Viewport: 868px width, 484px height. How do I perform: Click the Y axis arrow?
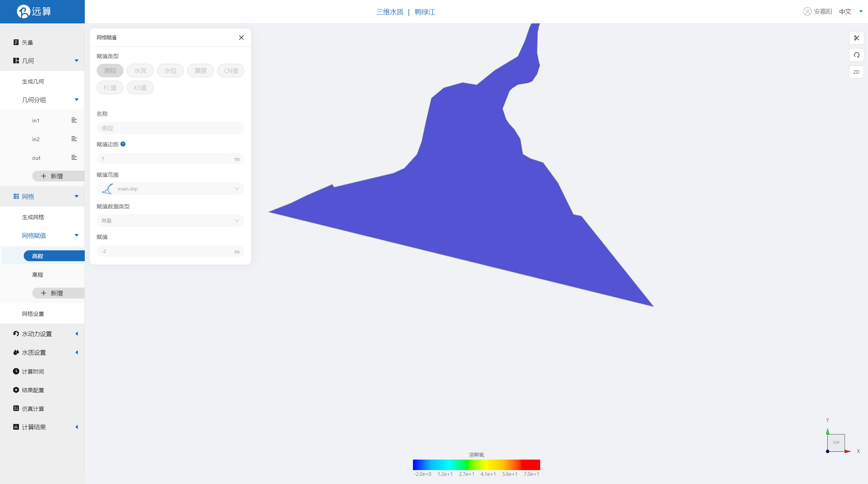[828, 431]
